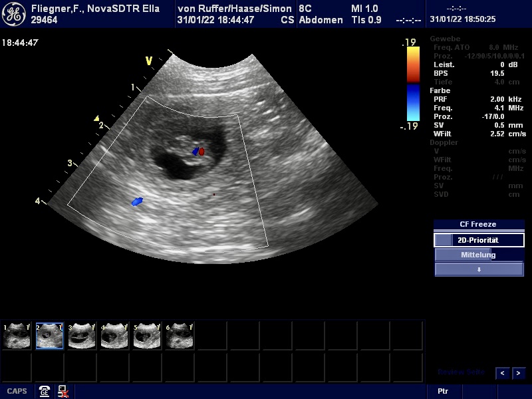Select thumbnail image 6 in clipboard
The width and height of the screenshot is (532, 399).
point(179,336)
